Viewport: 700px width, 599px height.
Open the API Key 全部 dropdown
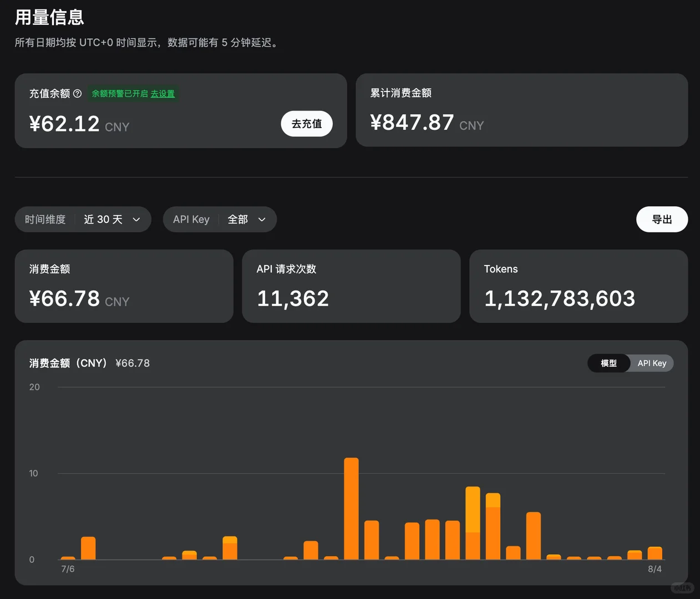(220, 220)
